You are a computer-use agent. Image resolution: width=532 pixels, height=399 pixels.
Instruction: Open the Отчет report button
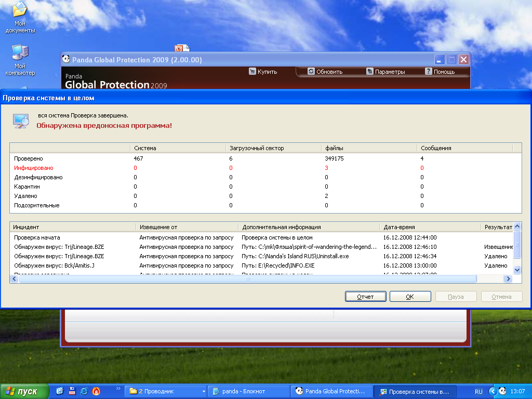point(365,297)
